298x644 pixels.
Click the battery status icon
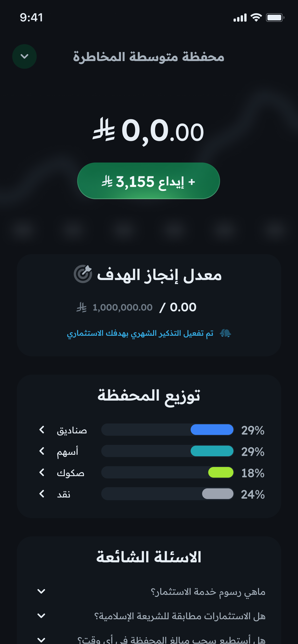(x=275, y=18)
